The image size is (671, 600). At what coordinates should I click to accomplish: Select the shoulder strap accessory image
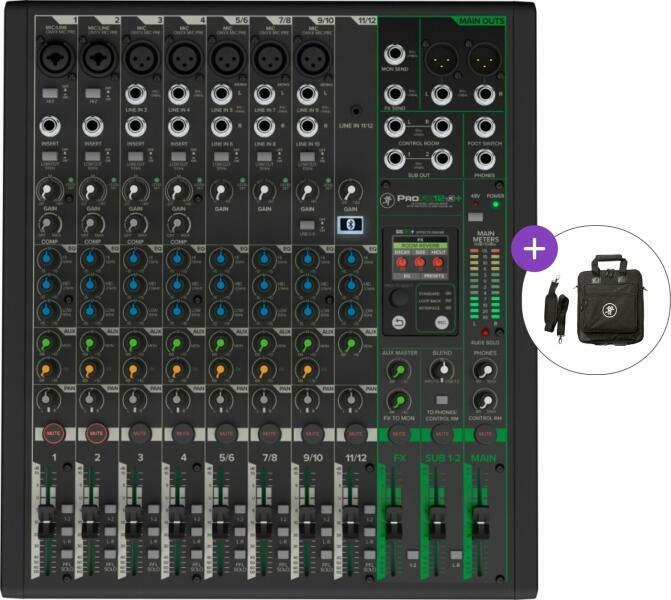tap(555, 307)
